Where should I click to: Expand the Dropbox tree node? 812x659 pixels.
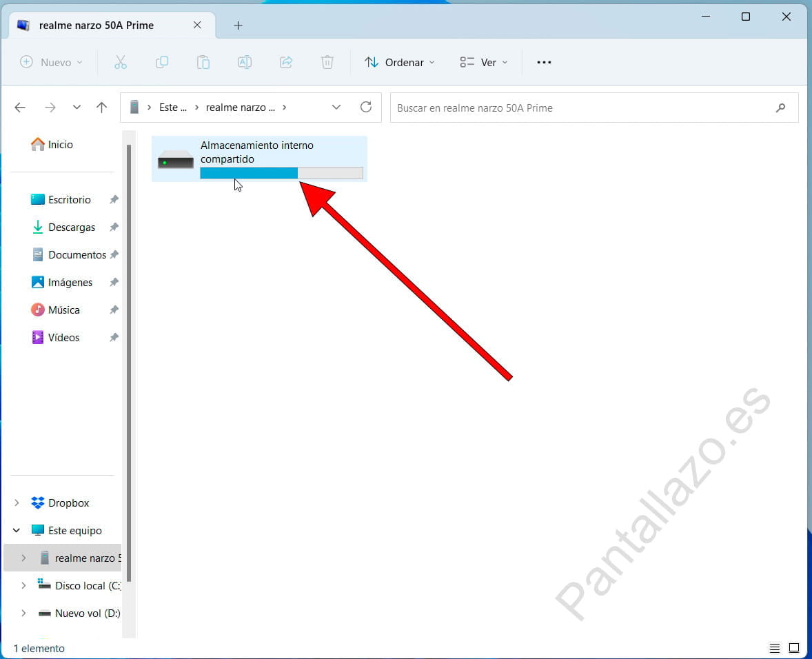pyautogui.click(x=17, y=503)
